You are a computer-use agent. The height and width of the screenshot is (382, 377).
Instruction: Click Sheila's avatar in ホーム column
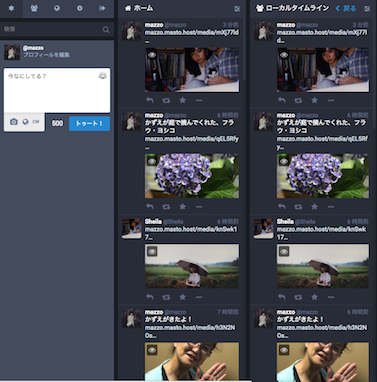tap(131, 228)
